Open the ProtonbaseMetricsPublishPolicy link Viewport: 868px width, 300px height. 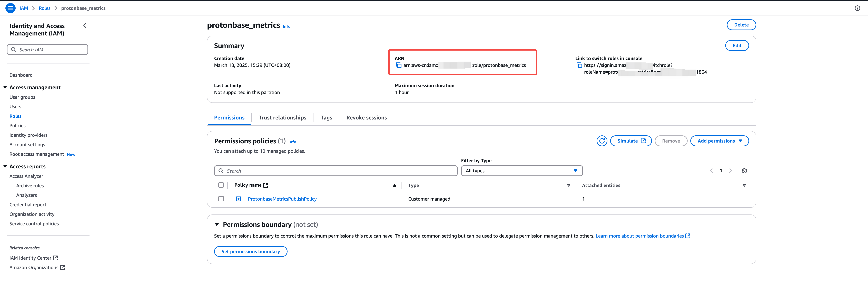(282, 199)
